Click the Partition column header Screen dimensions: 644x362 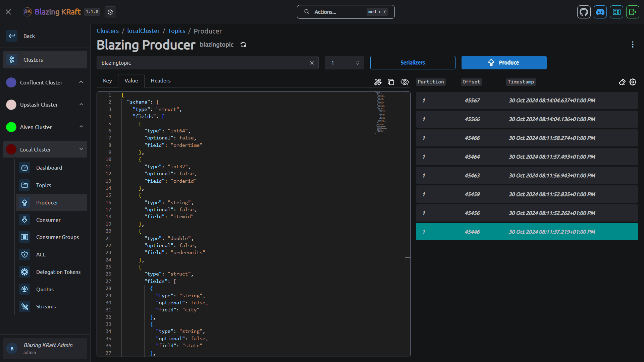431,82
